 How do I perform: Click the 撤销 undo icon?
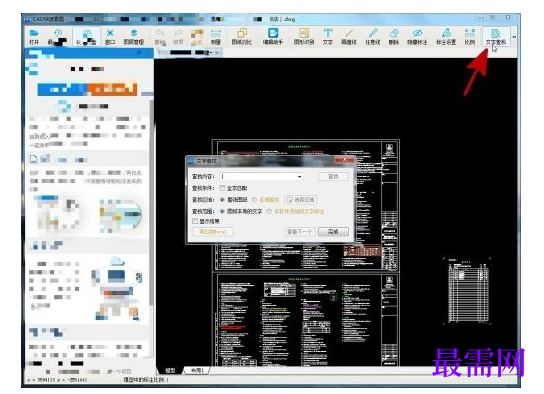click(160, 37)
